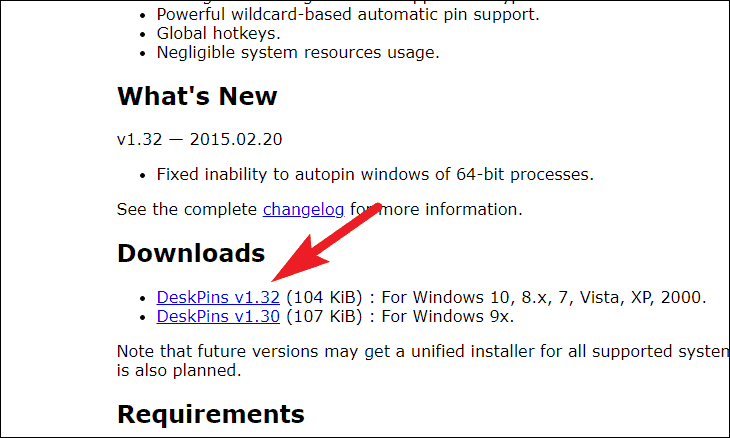Open the DeskPins v1.30 download link
The height and width of the screenshot is (438, 730).
(218, 316)
